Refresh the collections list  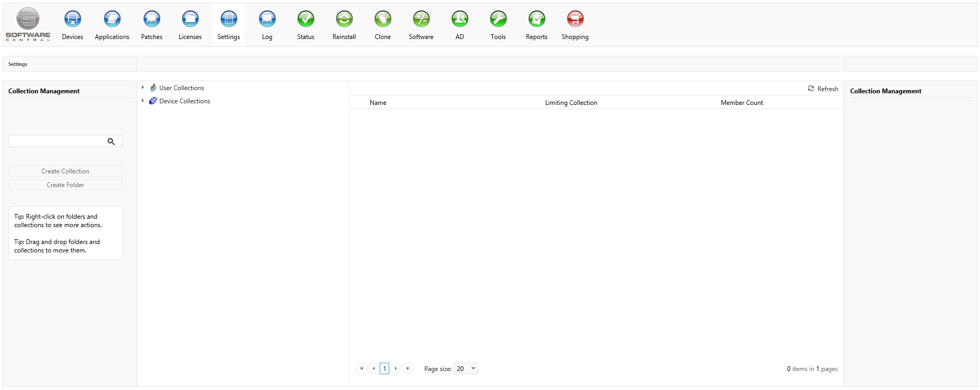(x=823, y=89)
